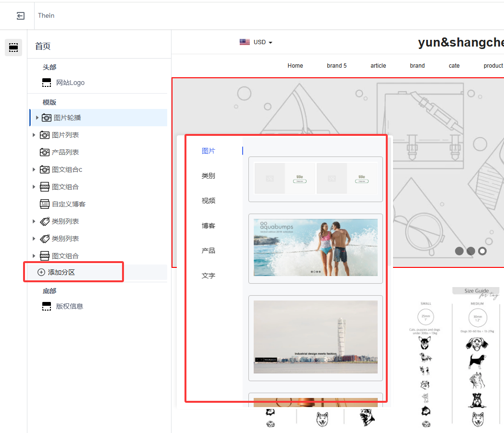
Task: Open the 产品 tab in section picker
Action: 209,251
